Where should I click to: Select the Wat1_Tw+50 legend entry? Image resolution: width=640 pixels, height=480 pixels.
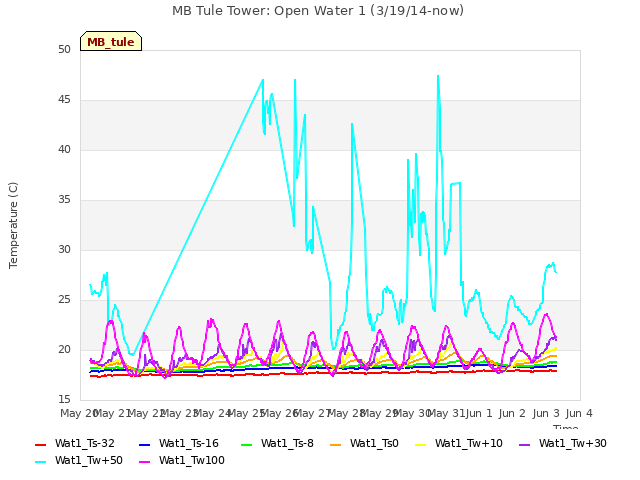tap(79, 460)
